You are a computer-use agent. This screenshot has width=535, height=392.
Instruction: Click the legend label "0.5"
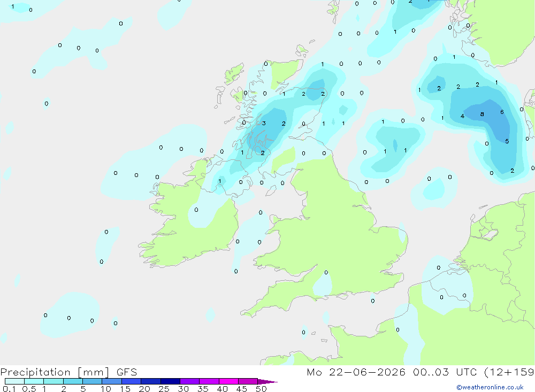click(x=29, y=389)
